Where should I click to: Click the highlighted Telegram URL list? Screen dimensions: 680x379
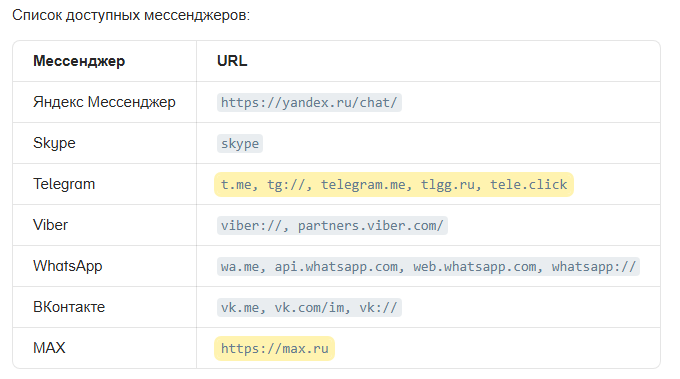click(394, 184)
